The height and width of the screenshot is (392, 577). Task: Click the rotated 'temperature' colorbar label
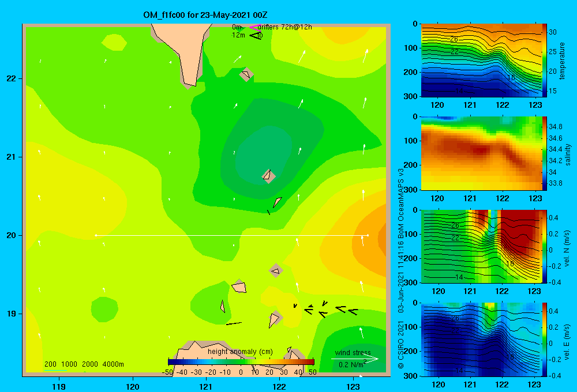coord(561,61)
